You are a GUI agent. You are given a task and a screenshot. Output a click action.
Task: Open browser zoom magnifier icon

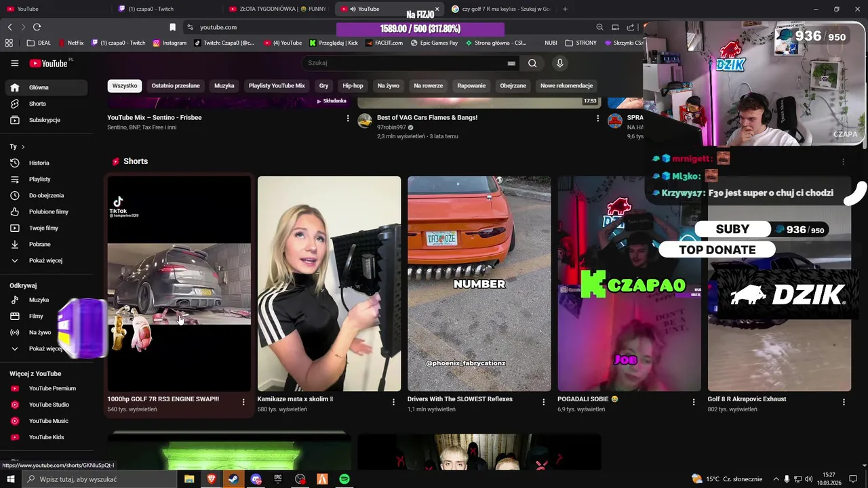pyautogui.click(x=599, y=27)
